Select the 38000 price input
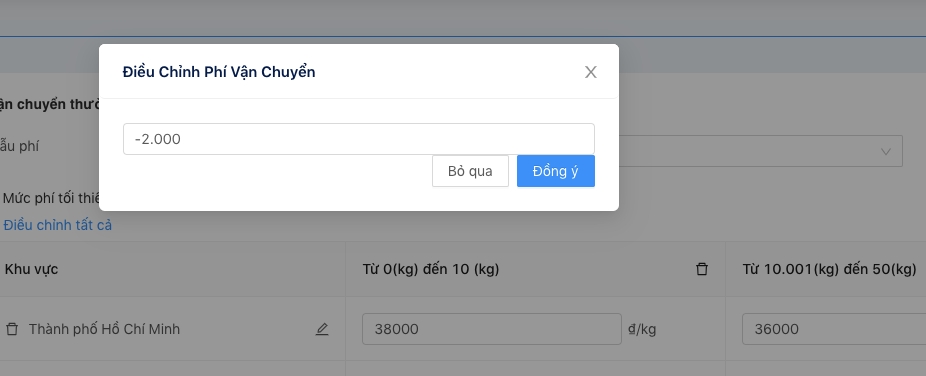Image resolution: width=926 pixels, height=376 pixels. click(x=491, y=329)
